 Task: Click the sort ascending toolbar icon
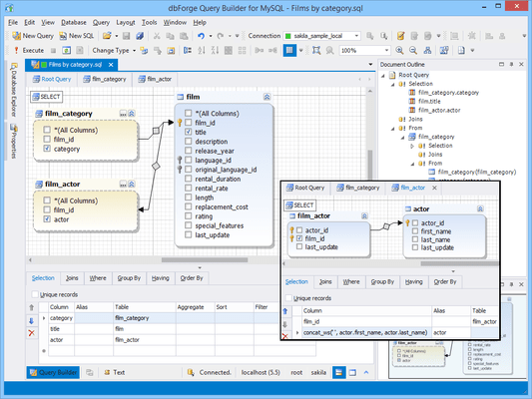[x=202, y=51]
